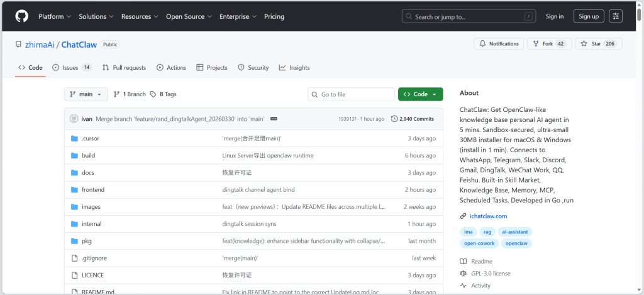Click the scales icon beside GPL-3.0 license

pos(464,273)
